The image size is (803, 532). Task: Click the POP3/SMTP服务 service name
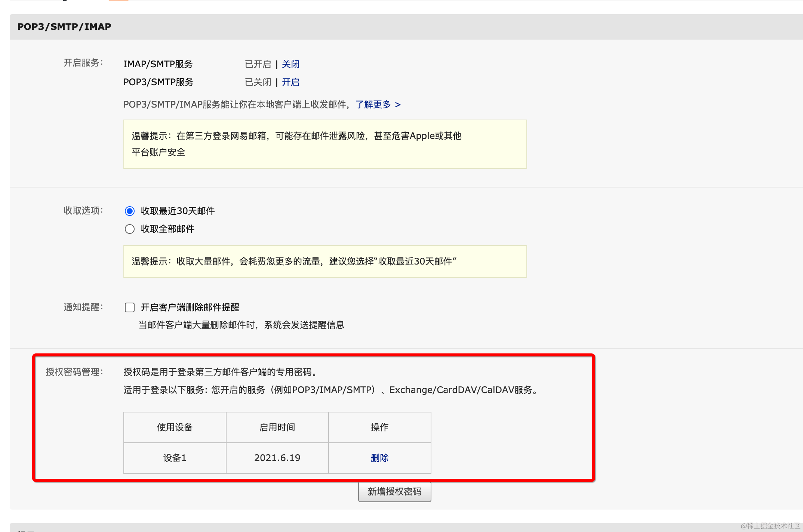[x=158, y=82]
